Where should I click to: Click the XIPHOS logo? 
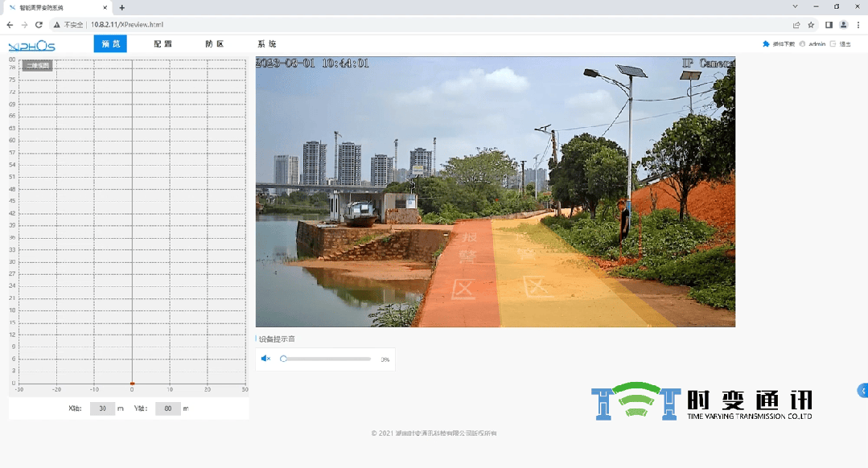31,46
